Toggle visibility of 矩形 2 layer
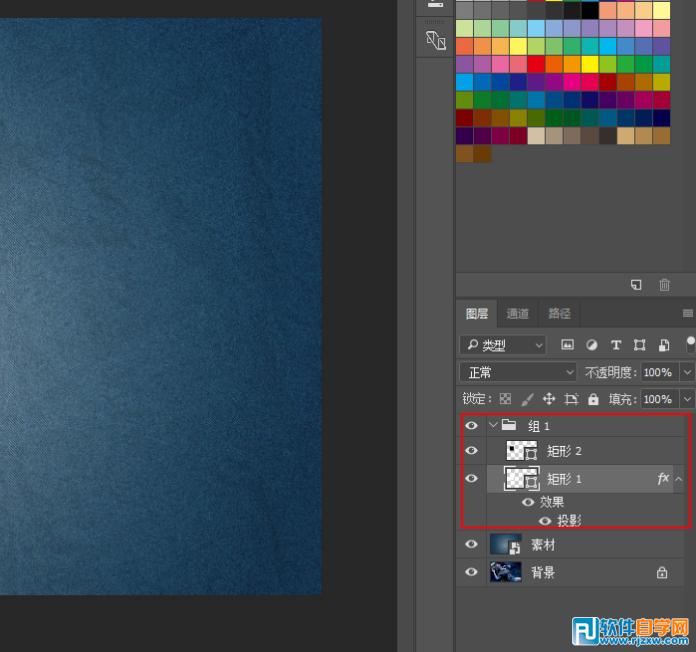The image size is (696, 652). click(x=471, y=451)
